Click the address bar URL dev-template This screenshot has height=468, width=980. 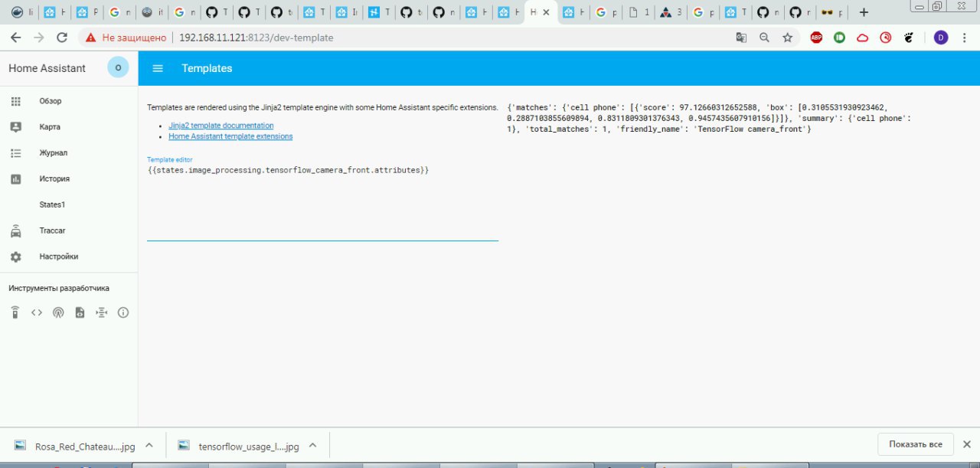tap(256, 38)
